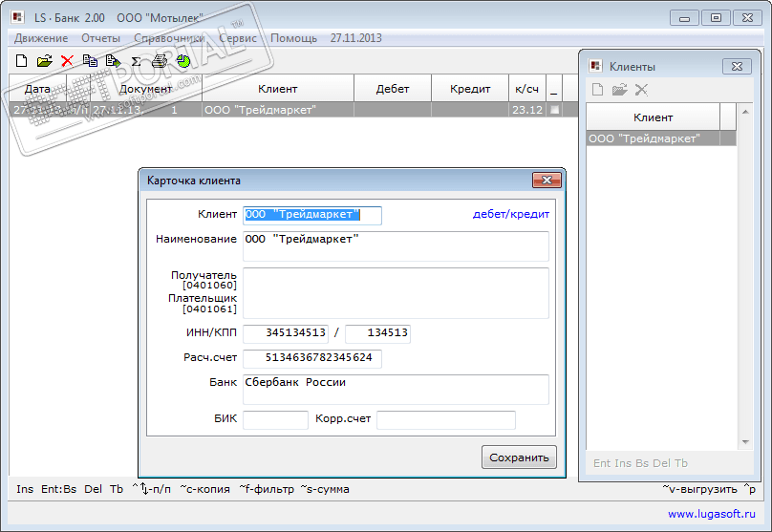Screen dimensions: 772x532
Task: Click the КПП field with 134513
Action: [377, 333]
